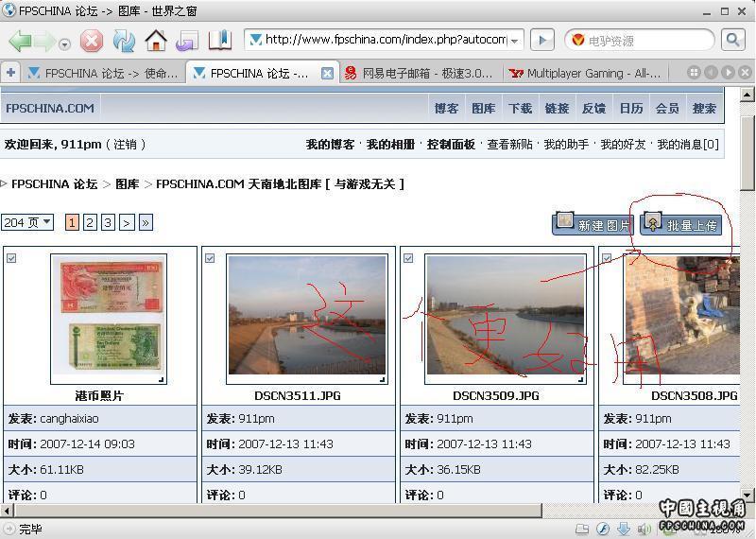This screenshot has height=539, width=756.
Task: Open 控制面板 link
Action: point(451,145)
